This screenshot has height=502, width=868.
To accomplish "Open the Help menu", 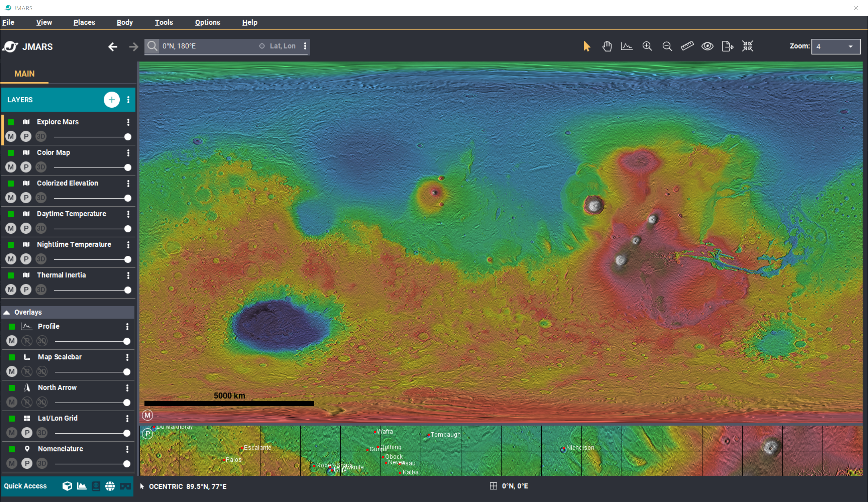I will point(250,22).
